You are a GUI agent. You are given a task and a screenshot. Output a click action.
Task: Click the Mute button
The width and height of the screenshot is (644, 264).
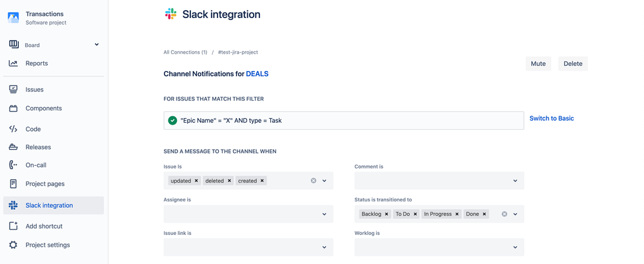(x=538, y=64)
